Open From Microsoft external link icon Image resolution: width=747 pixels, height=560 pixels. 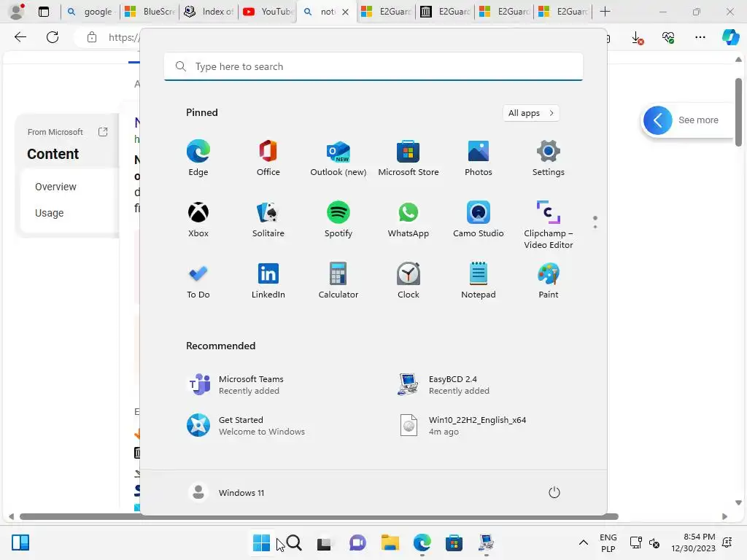(103, 132)
